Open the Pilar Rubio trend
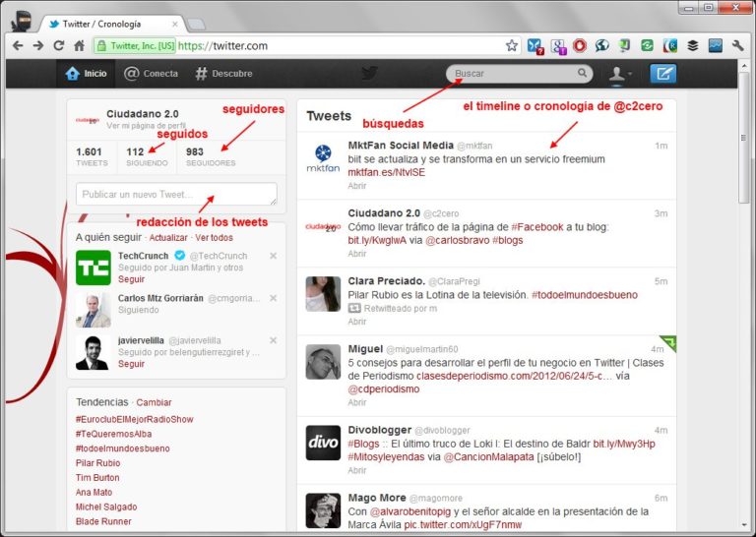 coord(97,463)
